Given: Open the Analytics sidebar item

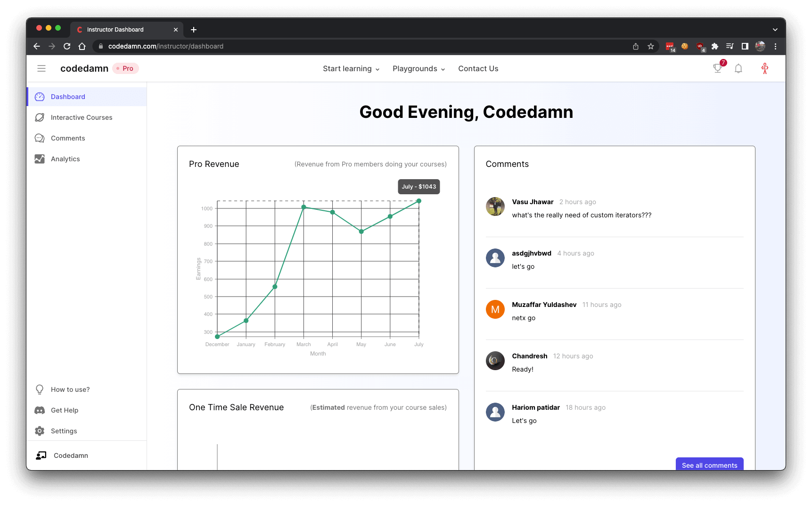Looking at the screenshot, I should 66,159.
